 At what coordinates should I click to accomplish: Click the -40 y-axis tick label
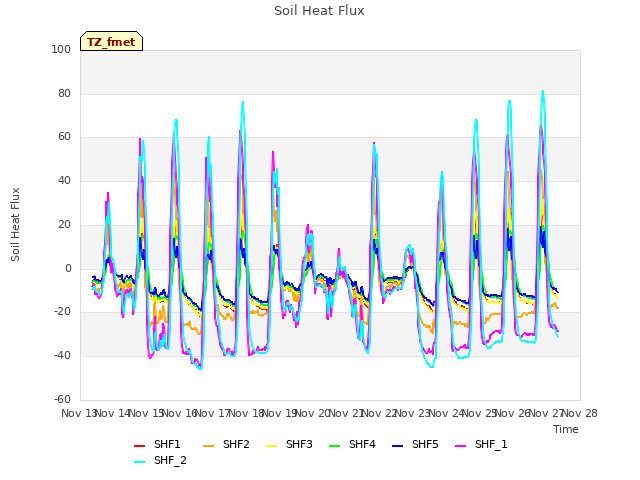(x=62, y=356)
